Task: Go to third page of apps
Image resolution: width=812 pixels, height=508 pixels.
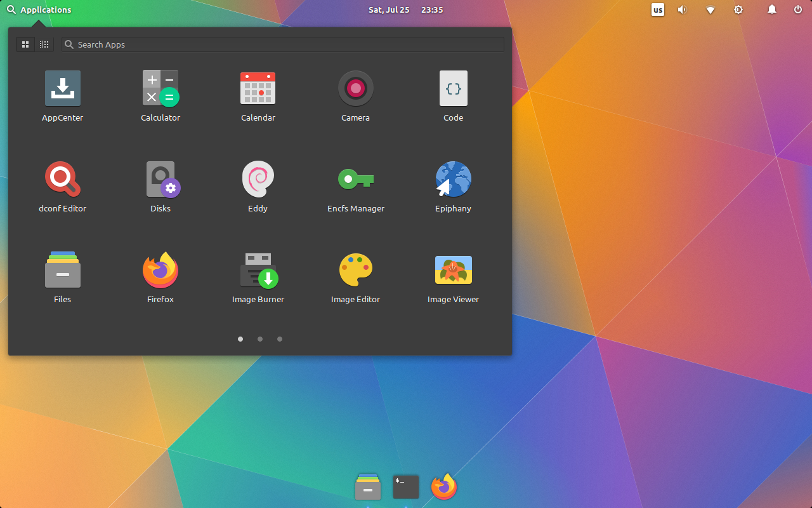Action: click(280, 339)
